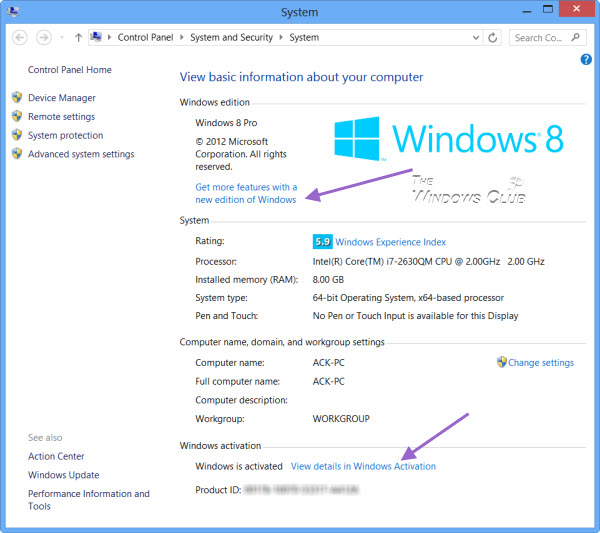Click the processor value Intel Core i7-2630QM
Image resolution: width=600 pixels, height=533 pixels.
coord(429,262)
